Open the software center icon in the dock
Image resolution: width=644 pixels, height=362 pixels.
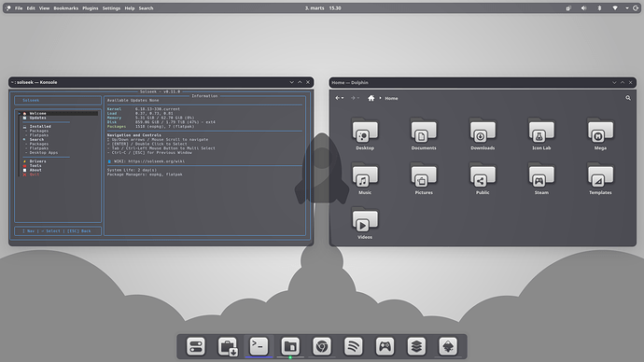point(227,346)
